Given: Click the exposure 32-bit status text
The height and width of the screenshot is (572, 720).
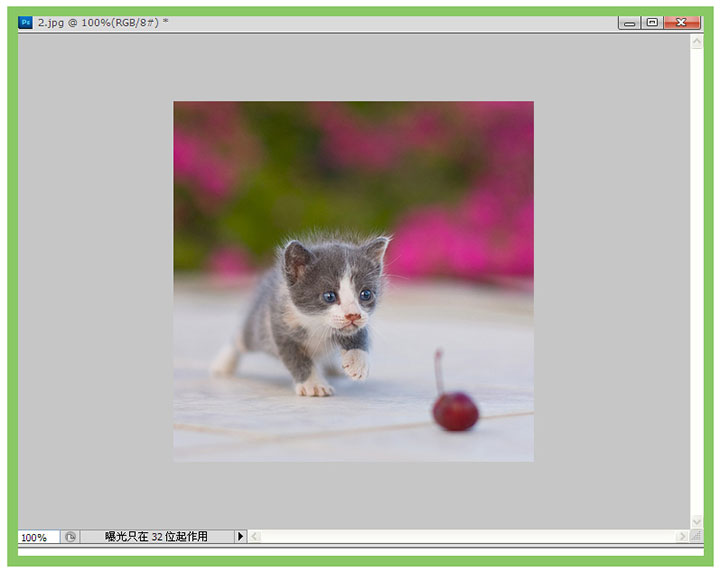Looking at the screenshot, I should [156, 537].
